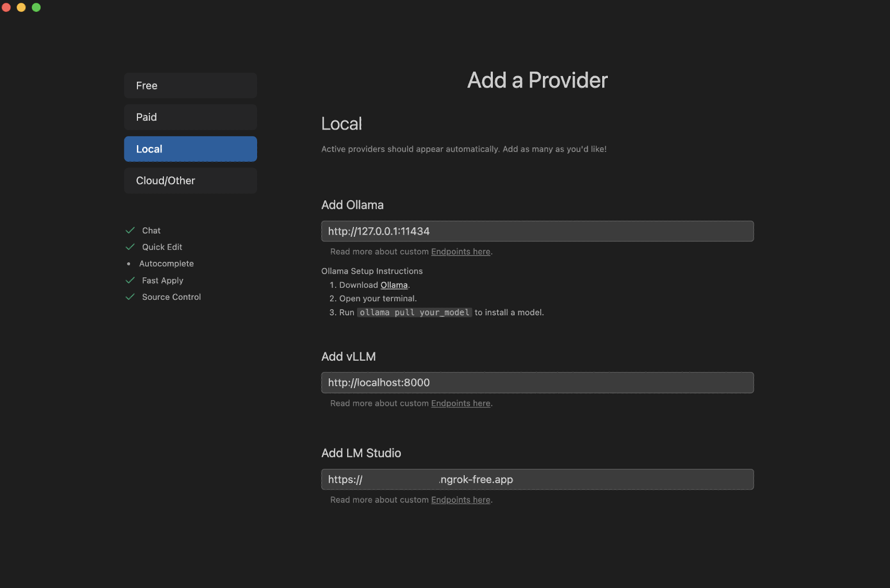Click the Fast Apply checkmark icon

point(130,280)
